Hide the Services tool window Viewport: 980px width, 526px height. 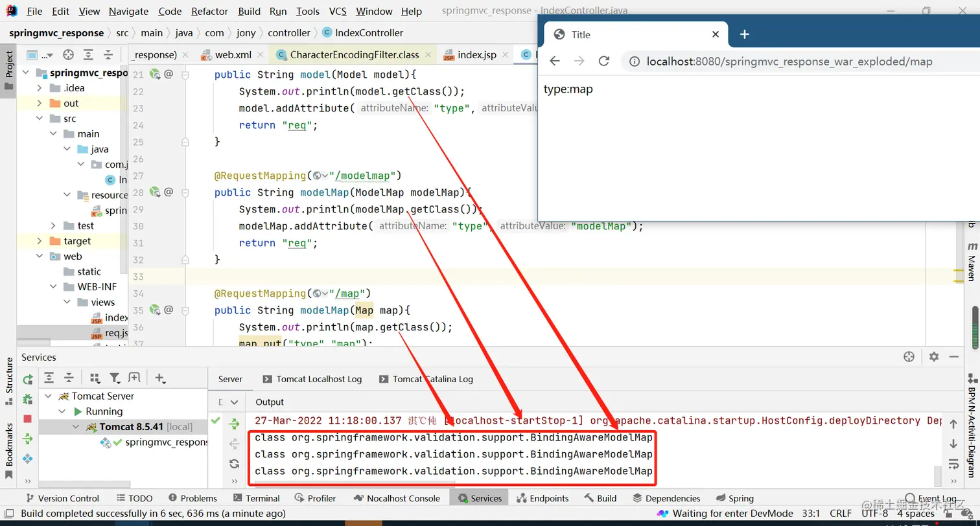point(953,357)
